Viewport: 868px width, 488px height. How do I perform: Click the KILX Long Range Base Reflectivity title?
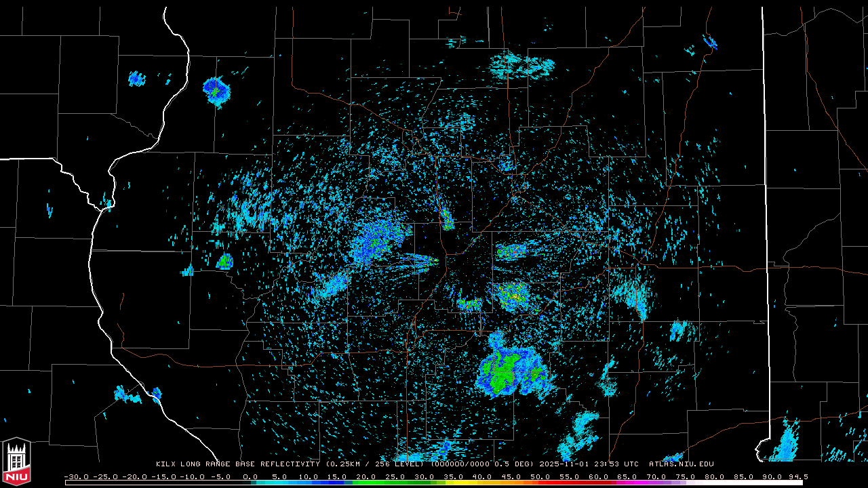(x=239, y=464)
